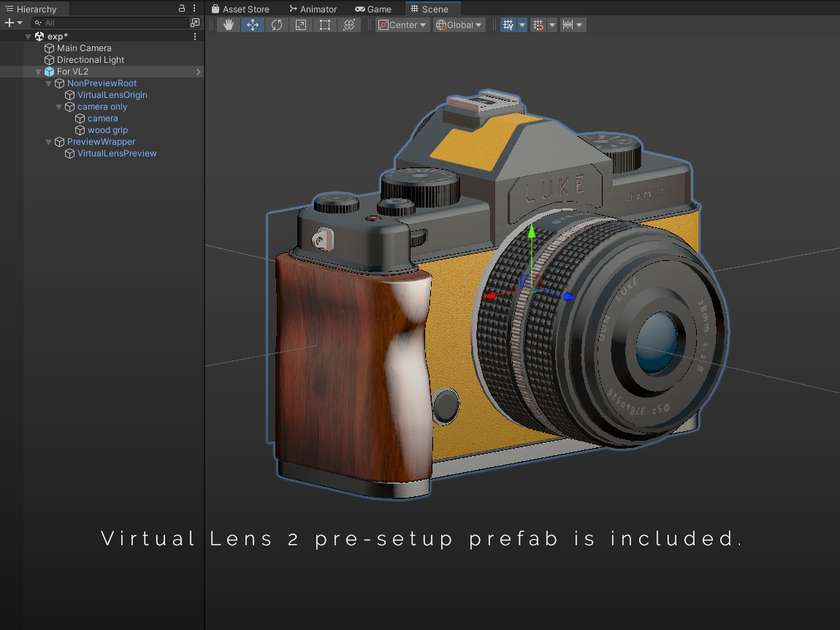Switch to the Game tab
The height and width of the screenshot is (630, 840).
coord(373,9)
